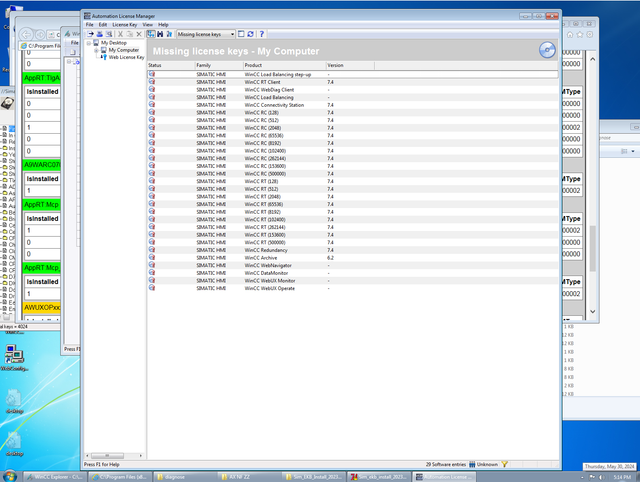Click the flag icon in system tray
The height and width of the screenshot is (482, 640).
pos(592,477)
